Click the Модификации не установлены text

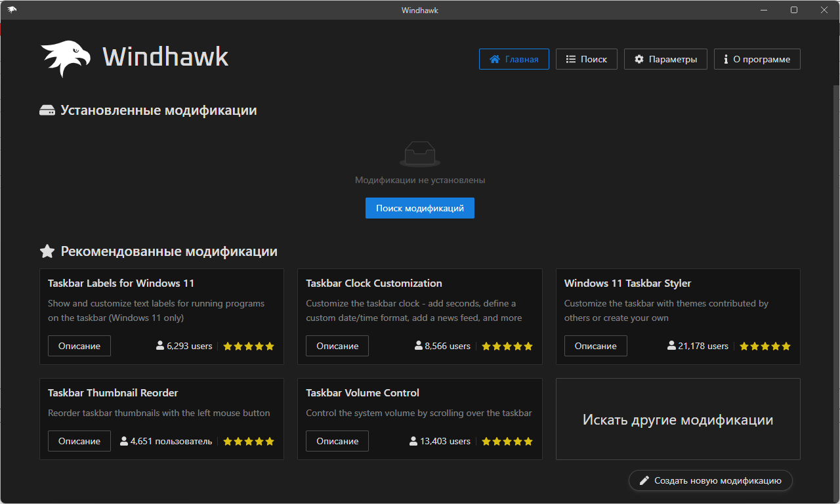pyautogui.click(x=420, y=180)
